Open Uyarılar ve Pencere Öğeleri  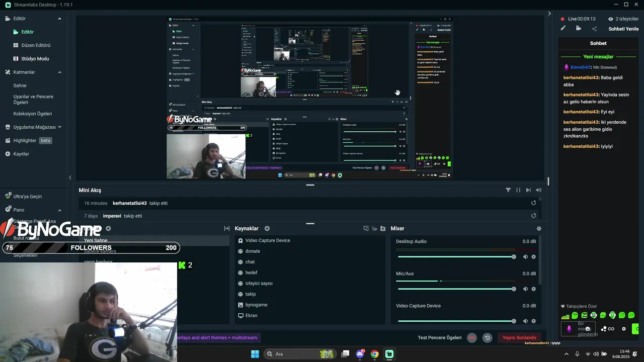tap(33, 99)
